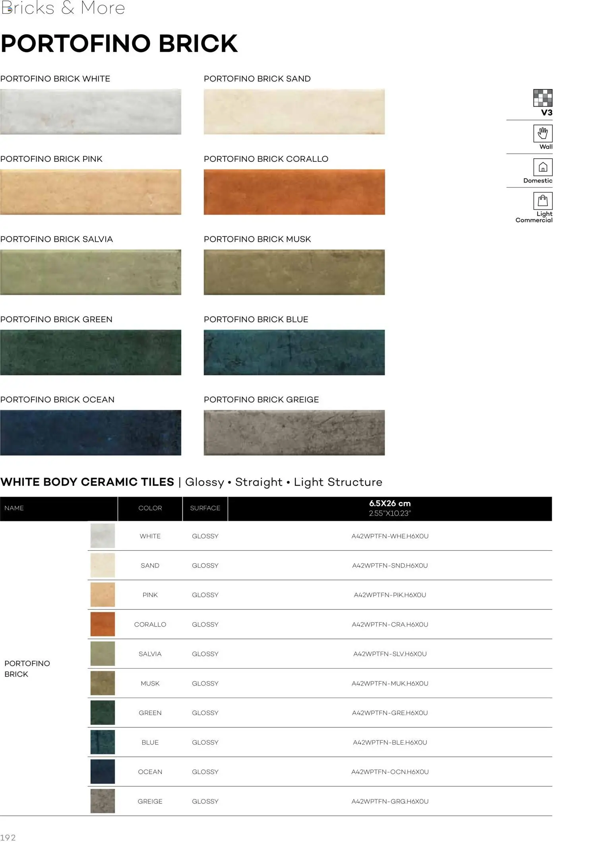This screenshot has width=616, height=842.
Task: Click the PINK color name cell
Action: 150,595
